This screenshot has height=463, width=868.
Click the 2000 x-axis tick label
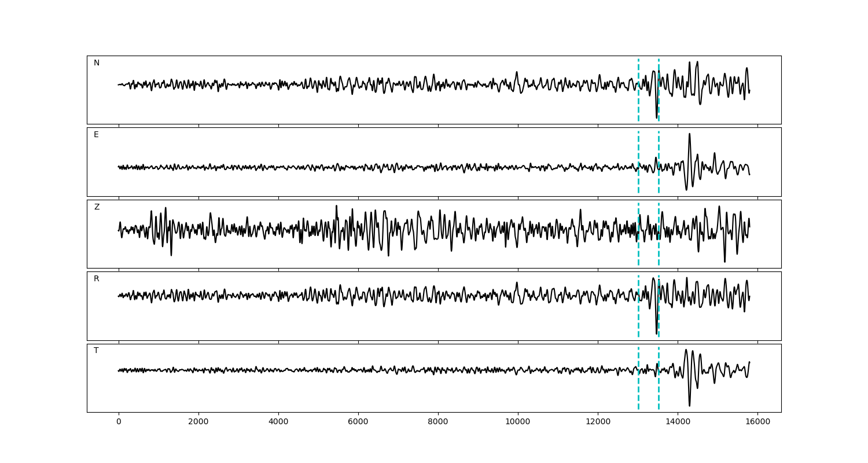tap(198, 422)
